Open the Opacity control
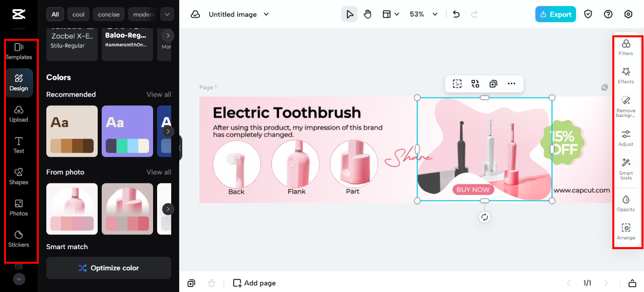This screenshot has width=644, height=292. pyautogui.click(x=626, y=203)
